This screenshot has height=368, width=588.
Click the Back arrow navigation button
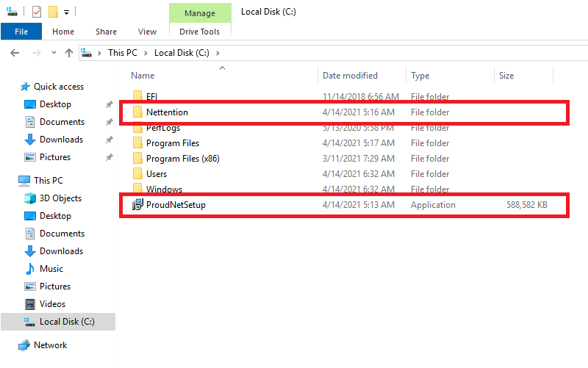click(x=15, y=53)
